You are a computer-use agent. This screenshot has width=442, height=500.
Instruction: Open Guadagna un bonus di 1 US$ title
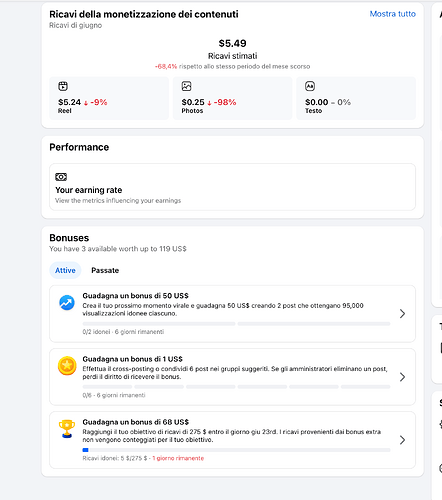pyautogui.click(x=133, y=359)
